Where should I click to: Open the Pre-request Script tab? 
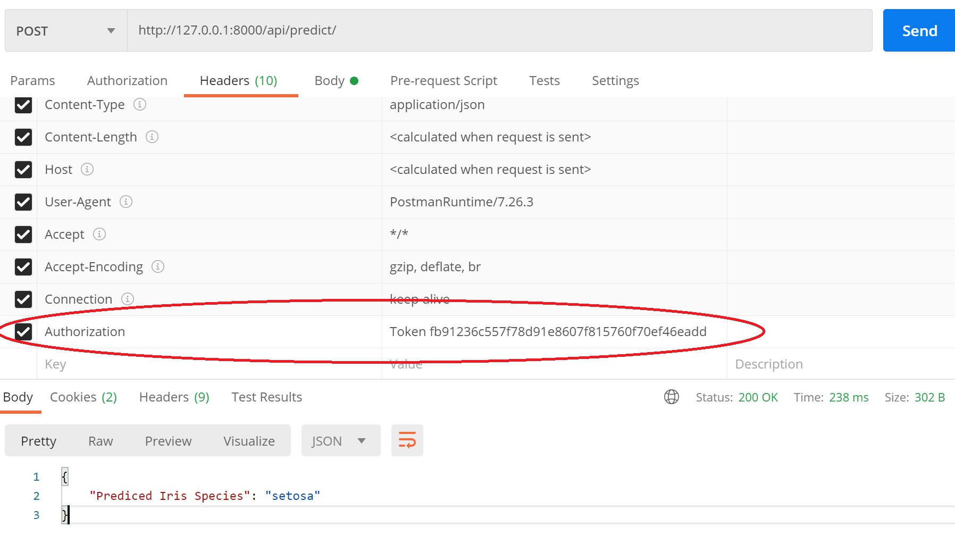[x=443, y=81]
